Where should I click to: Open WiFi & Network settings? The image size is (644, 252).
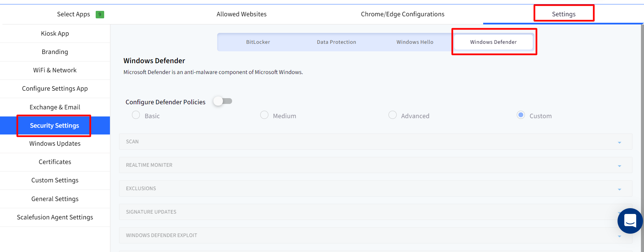pos(55,70)
